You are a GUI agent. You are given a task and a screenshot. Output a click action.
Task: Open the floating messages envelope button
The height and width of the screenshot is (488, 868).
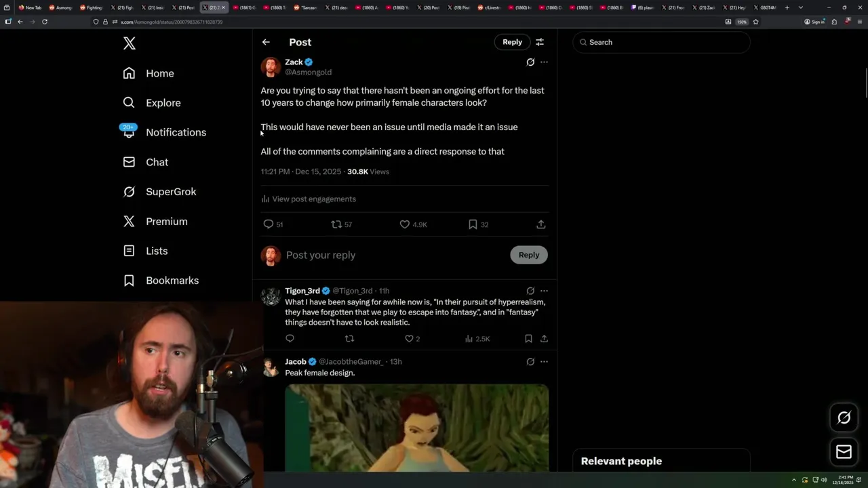click(844, 452)
